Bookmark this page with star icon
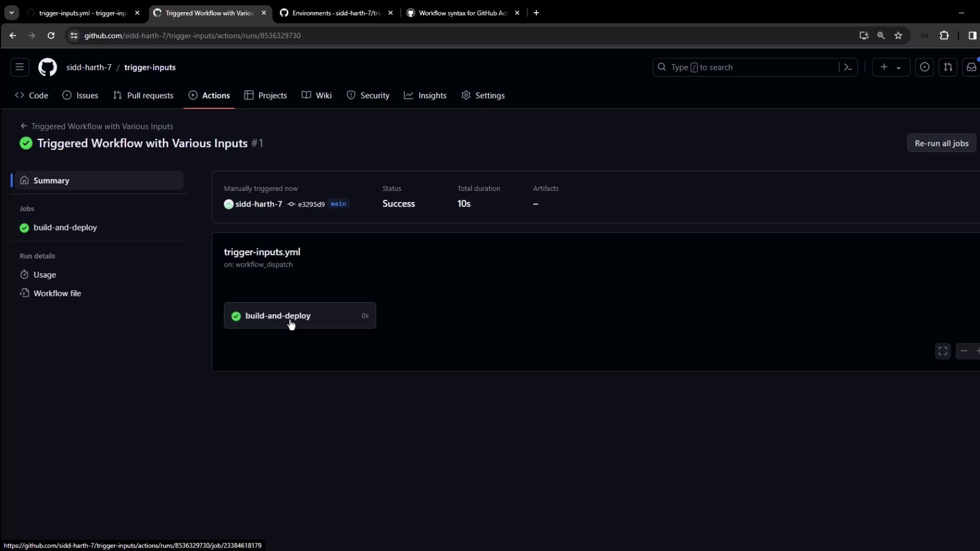The width and height of the screenshot is (980, 551). pos(898,36)
